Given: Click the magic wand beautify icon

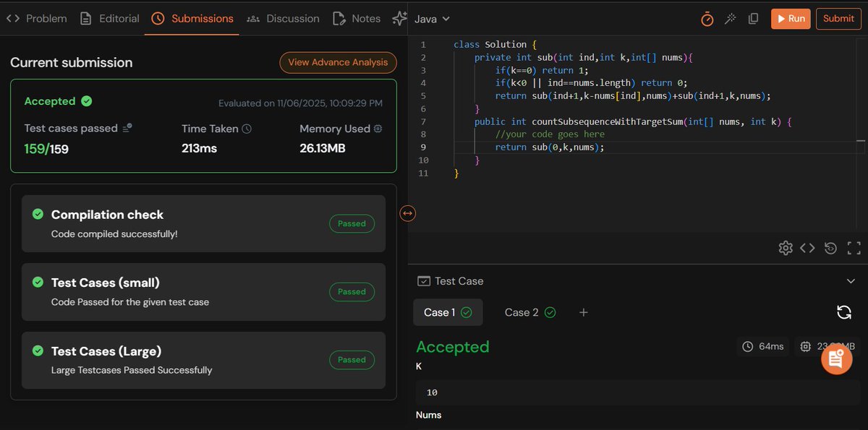Looking at the screenshot, I should [x=730, y=19].
